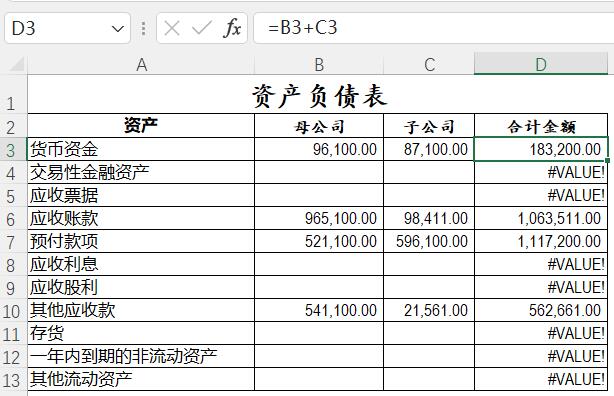The width and height of the screenshot is (614, 396).
Task: Select the 其他流动资产 cell
Action: coord(141,379)
